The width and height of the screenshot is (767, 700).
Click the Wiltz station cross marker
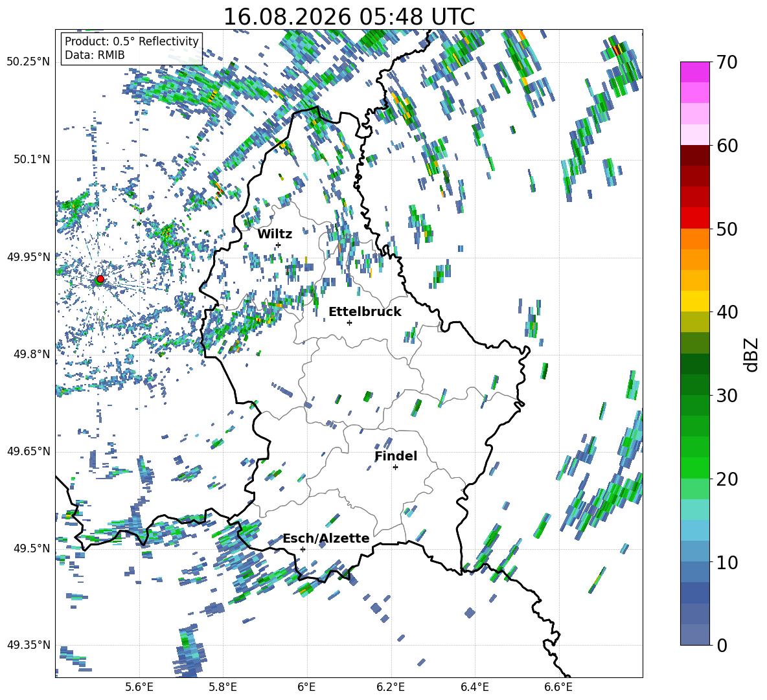[279, 245]
